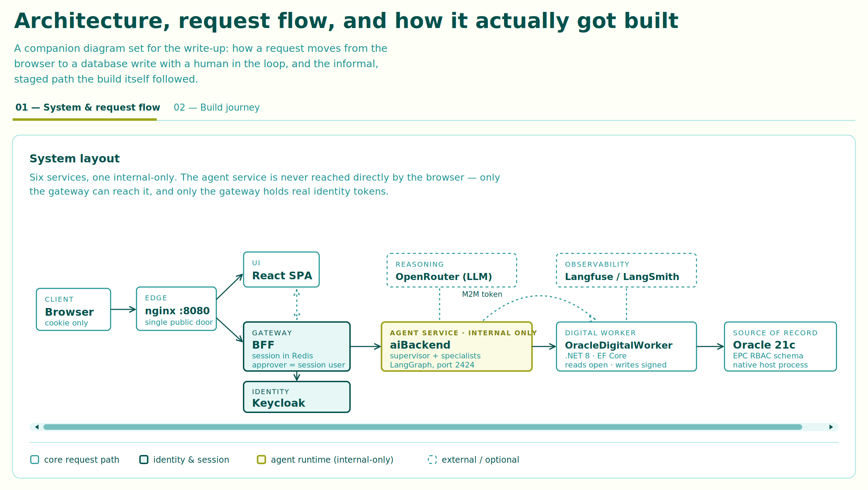Screen dimensions: 868x490
Task: Click the horizontal diagram scrollbar thumb
Action: [x=422, y=427]
